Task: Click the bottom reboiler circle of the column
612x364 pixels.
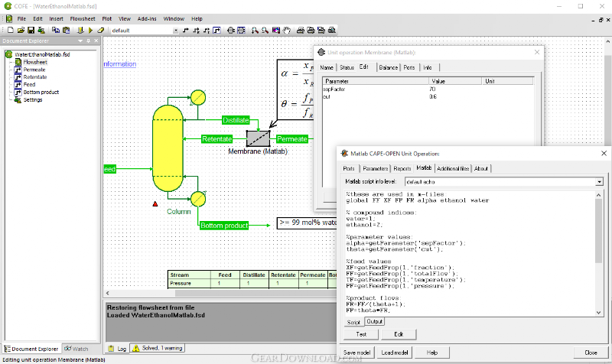Action: coord(198,199)
